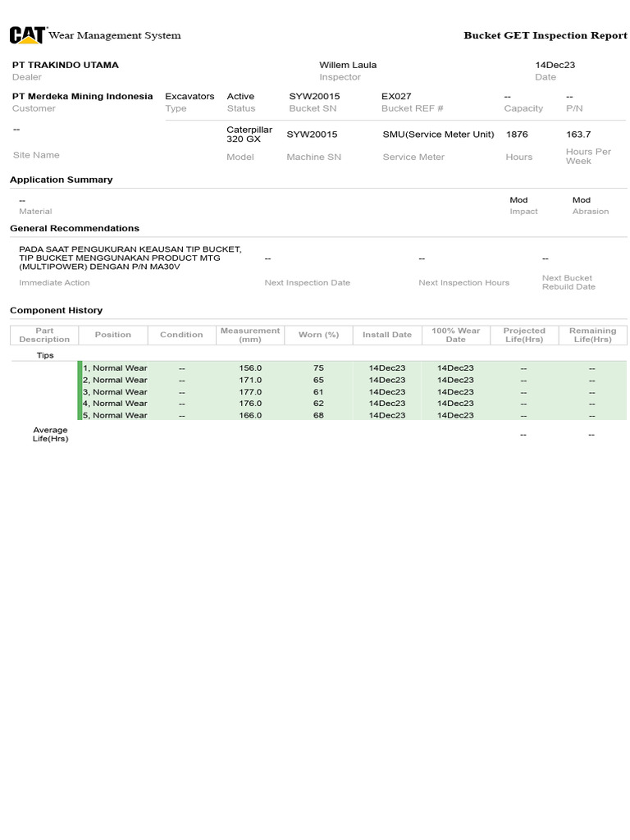Click the Active status value

pos(240,97)
